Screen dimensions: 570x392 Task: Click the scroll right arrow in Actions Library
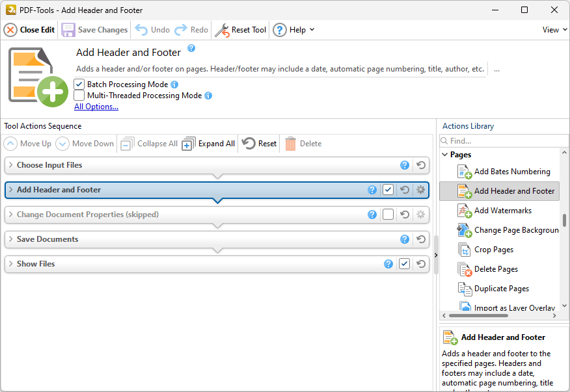click(x=554, y=316)
